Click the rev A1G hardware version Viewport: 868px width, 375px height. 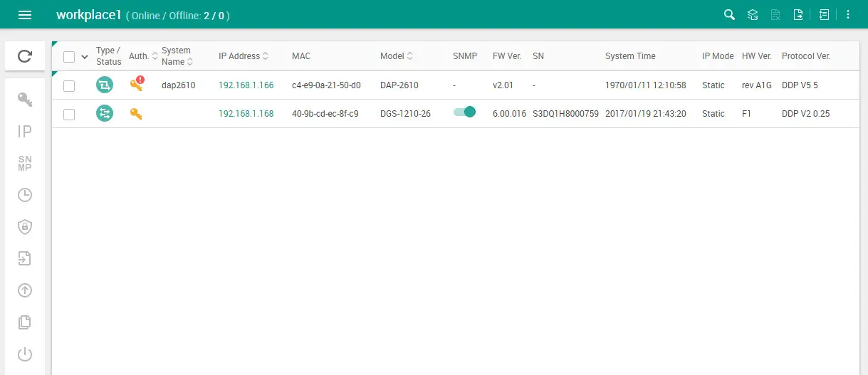(x=757, y=85)
